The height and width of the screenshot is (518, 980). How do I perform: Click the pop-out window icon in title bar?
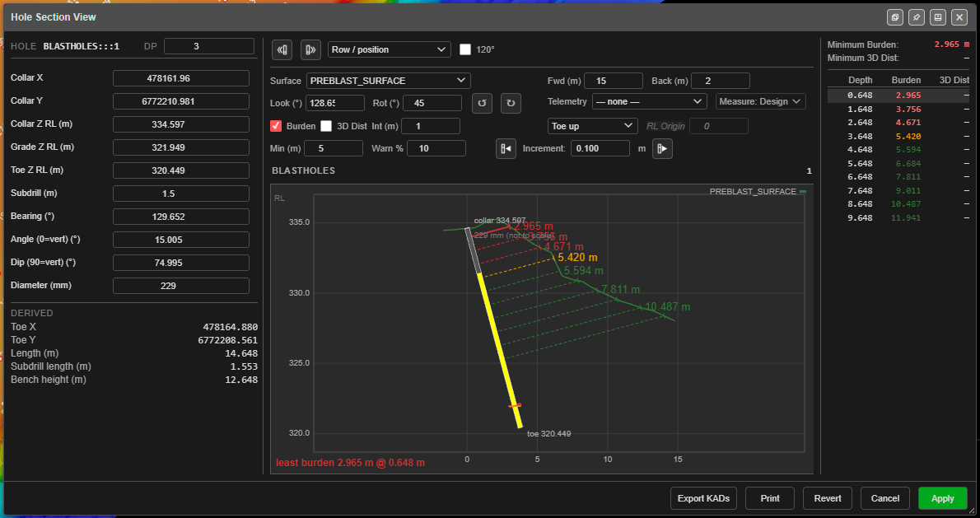(x=895, y=17)
